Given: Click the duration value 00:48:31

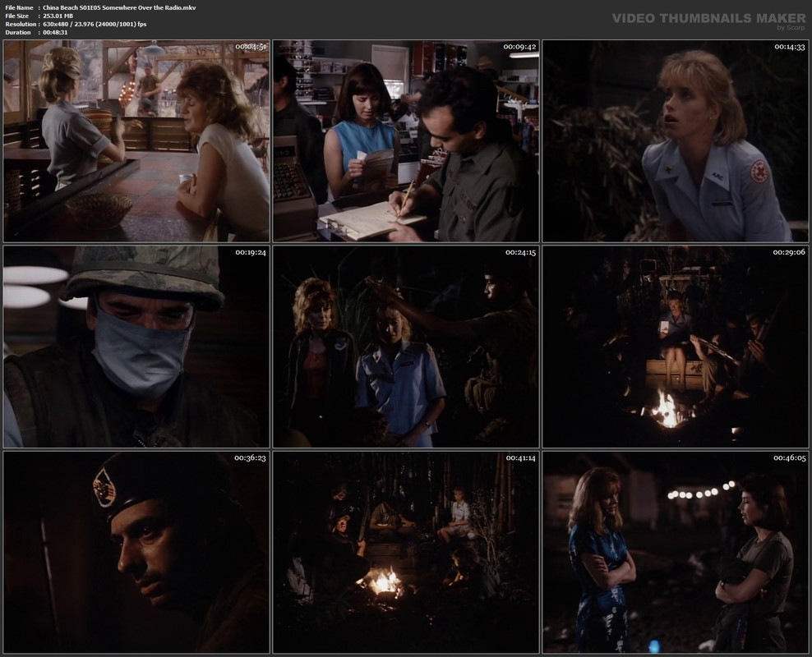Looking at the screenshot, I should click(55, 32).
